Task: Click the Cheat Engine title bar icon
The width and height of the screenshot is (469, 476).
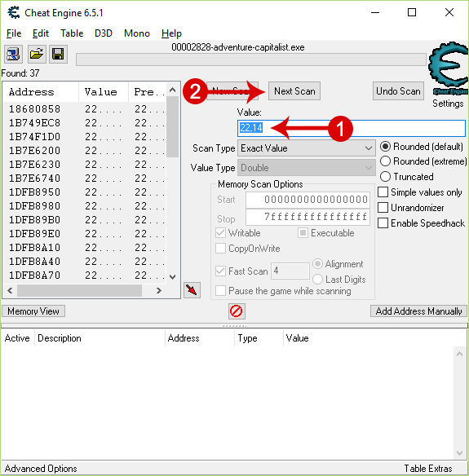Action: click(x=14, y=13)
